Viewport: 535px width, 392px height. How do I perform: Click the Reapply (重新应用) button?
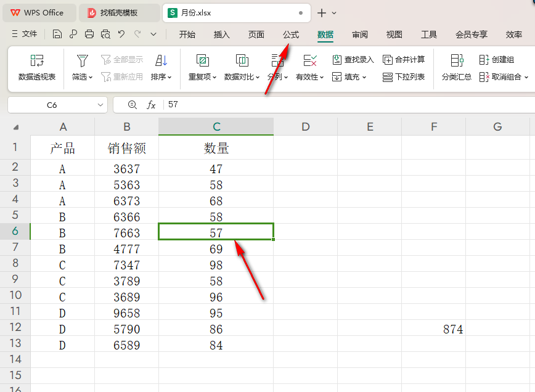122,77
